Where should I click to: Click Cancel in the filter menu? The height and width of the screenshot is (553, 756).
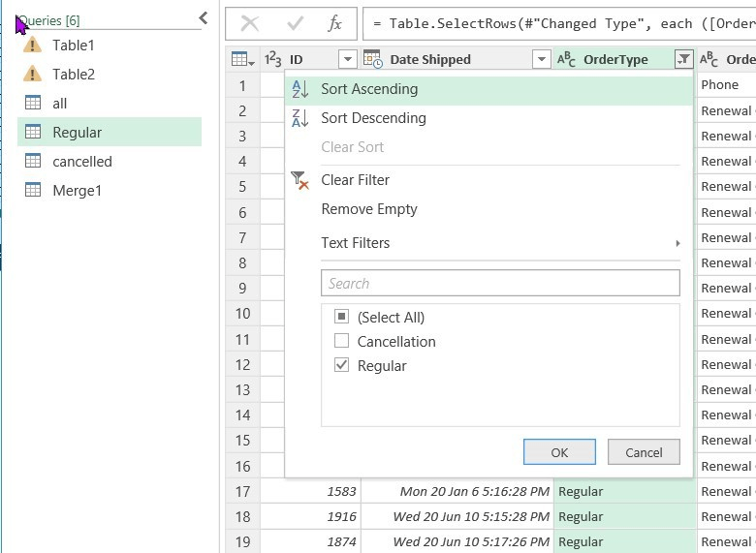tap(644, 452)
